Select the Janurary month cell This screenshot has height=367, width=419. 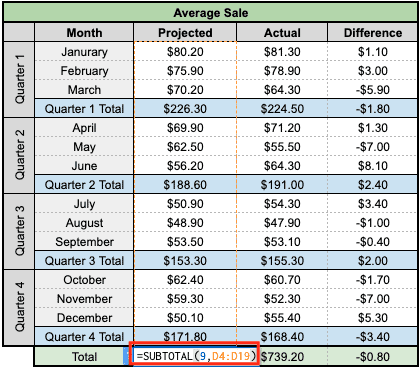(84, 52)
